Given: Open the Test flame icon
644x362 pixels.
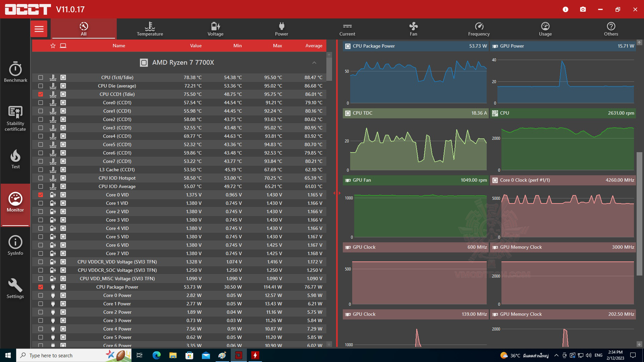Looking at the screenshot, I should [15, 159].
